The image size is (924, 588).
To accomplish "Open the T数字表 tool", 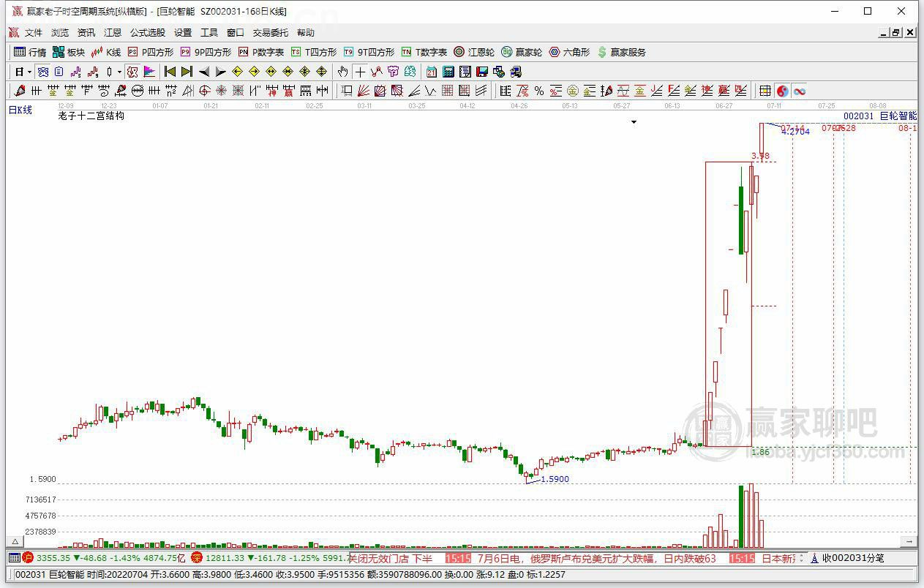I will pos(424,52).
